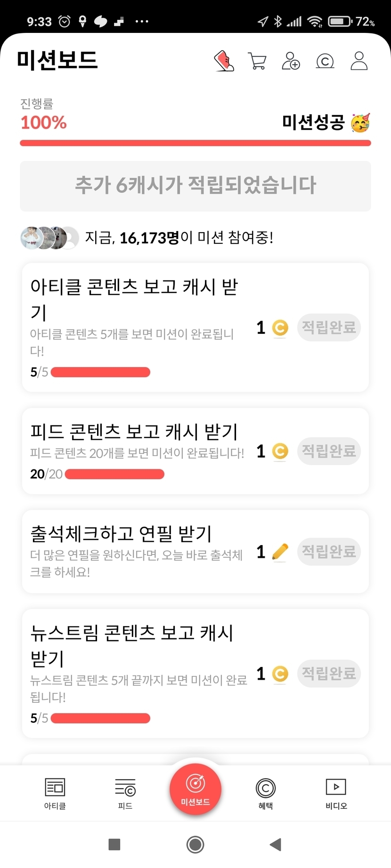Open the red shoe step-counter icon
Viewport: 391px width, 868px height.
tap(224, 61)
